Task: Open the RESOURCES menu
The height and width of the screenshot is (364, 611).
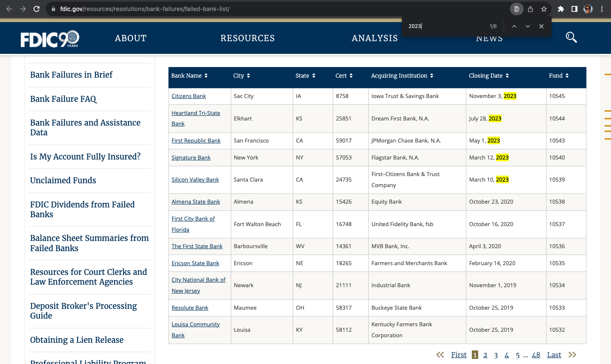Action: pyautogui.click(x=248, y=38)
